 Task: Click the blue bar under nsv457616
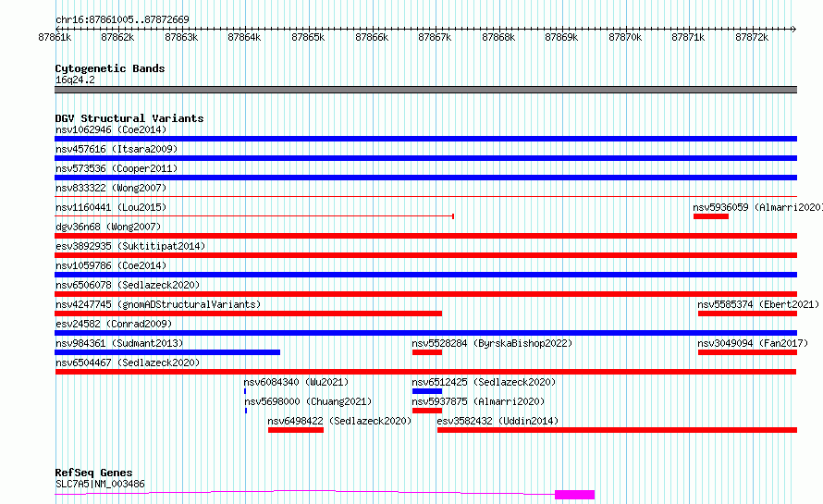[x=425, y=158]
